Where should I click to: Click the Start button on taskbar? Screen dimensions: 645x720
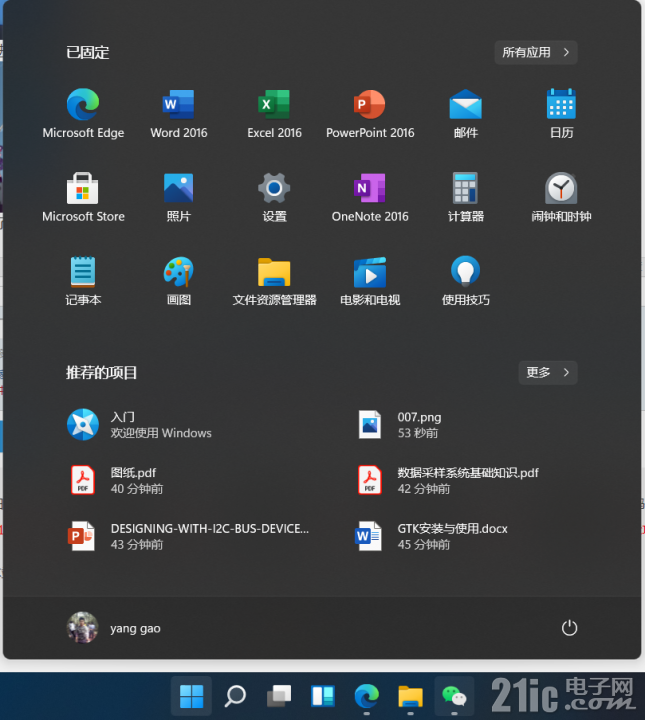(191, 696)
